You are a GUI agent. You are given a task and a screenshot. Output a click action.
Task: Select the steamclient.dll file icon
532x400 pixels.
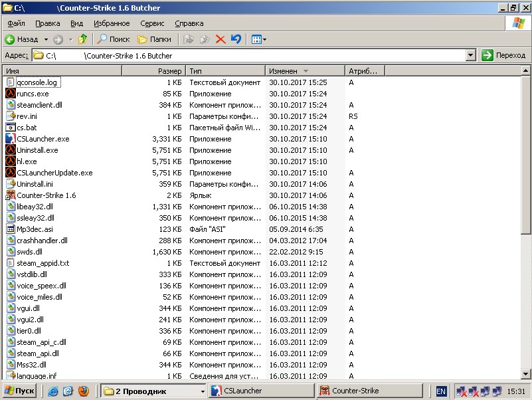[11, 104]
